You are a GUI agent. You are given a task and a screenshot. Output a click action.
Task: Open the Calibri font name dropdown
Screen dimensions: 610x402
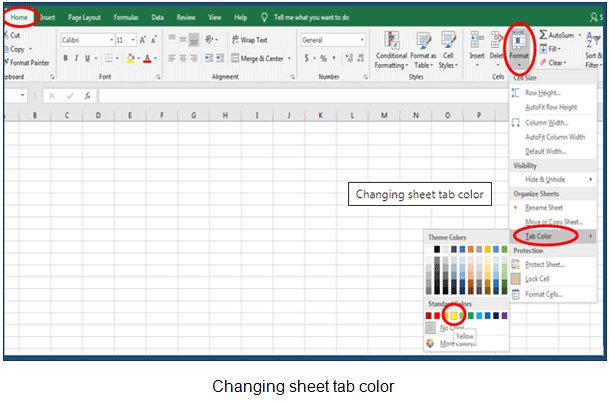[112, 40]
